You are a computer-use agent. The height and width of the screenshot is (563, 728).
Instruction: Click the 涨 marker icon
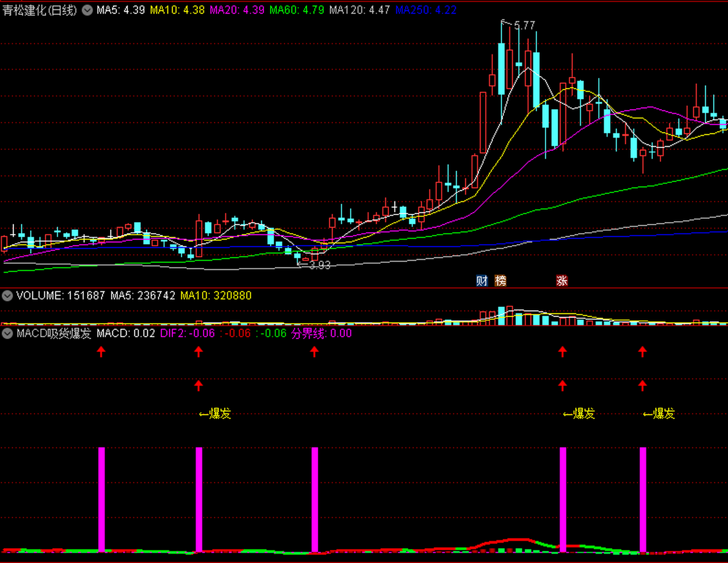(562, 280)
